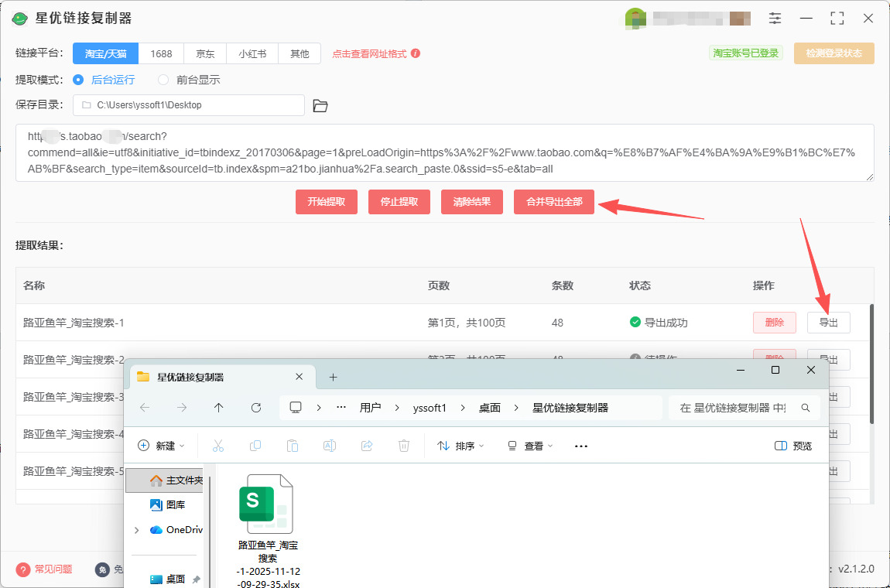This screenshot has height=588, width=890.
Task: Click Back arrow in the file explorer
Action: pyautogui.click(x=145, y=408)
